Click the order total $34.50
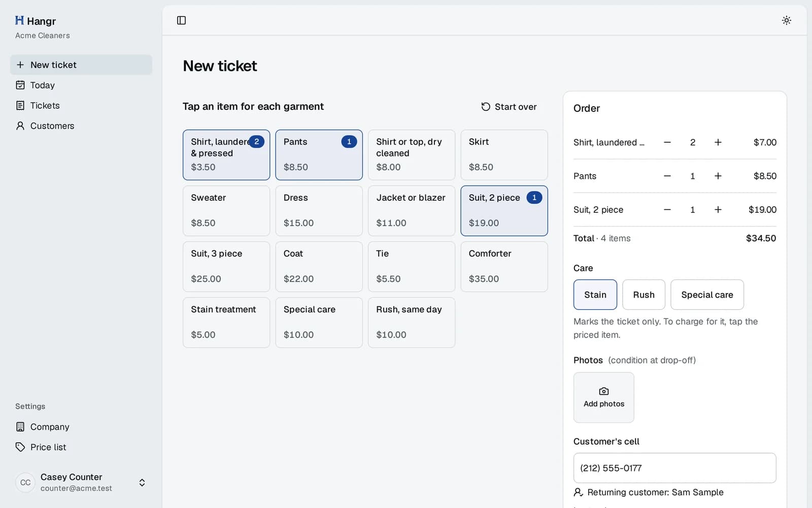Image resolution: width=812 pixels, height=508 pixels. click(761, 238)
